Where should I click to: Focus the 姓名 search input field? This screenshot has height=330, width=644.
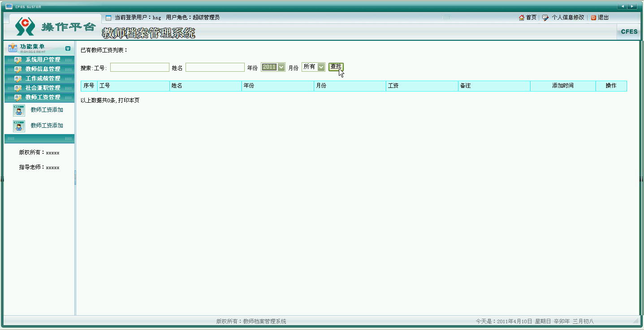click(215, 67)
